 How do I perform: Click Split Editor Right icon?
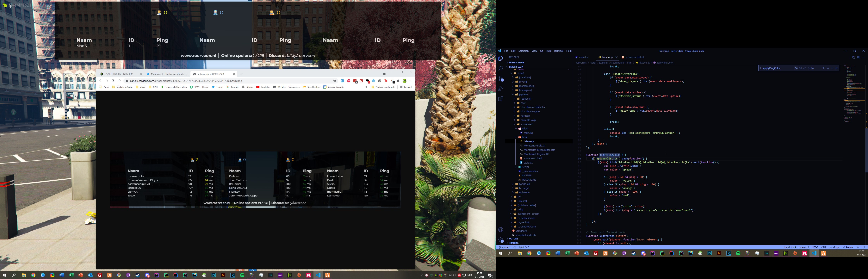click(858, 57)
